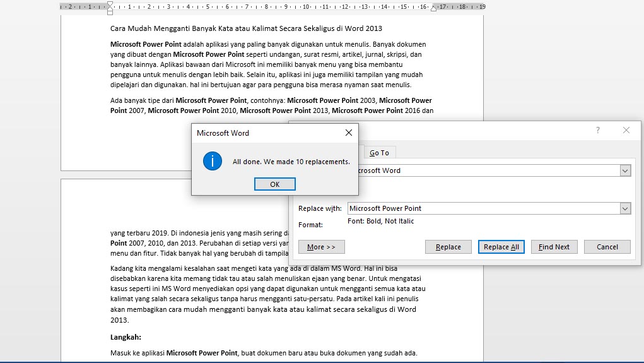Switch to the Go To tab

(379, 153)
